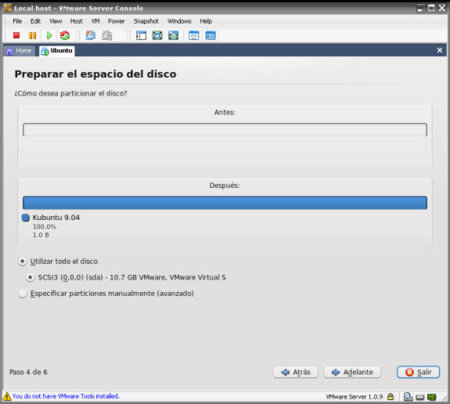Click the empty 'Antes' partition bar
The width and height of the screenshot is (450, 404).
pos(225,130)
